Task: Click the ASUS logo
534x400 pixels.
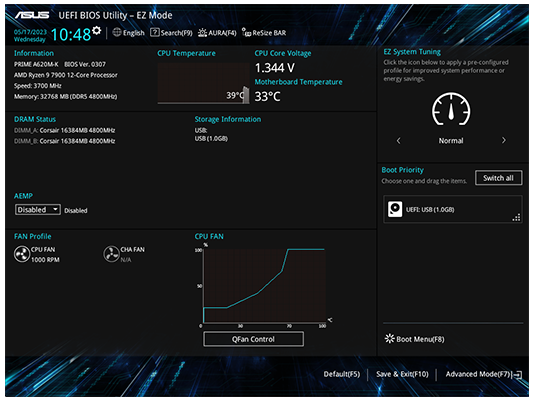Action: pos(32,15)
